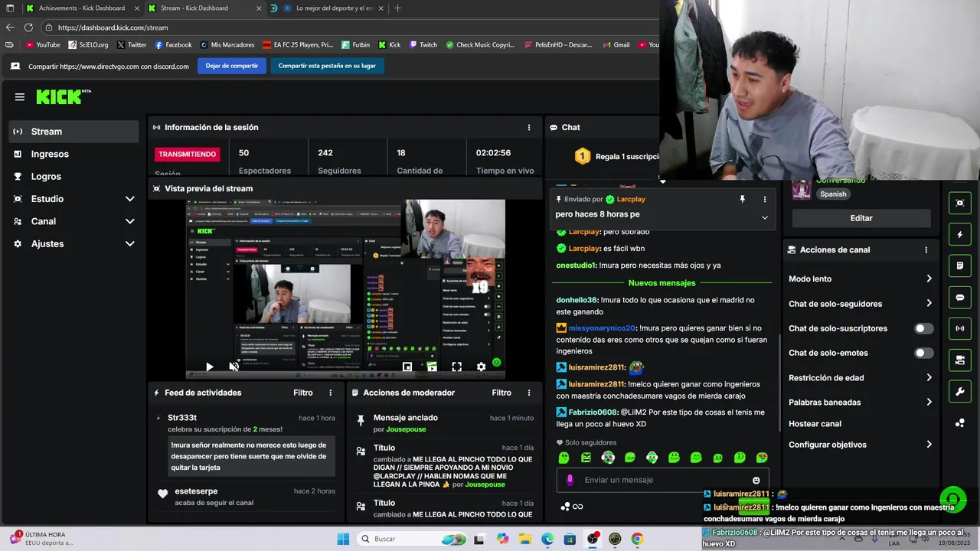Image resolution: width=980 pixels, height=551 pixels.
Task: Make the stream preview fullscreen
Action: 456,367
